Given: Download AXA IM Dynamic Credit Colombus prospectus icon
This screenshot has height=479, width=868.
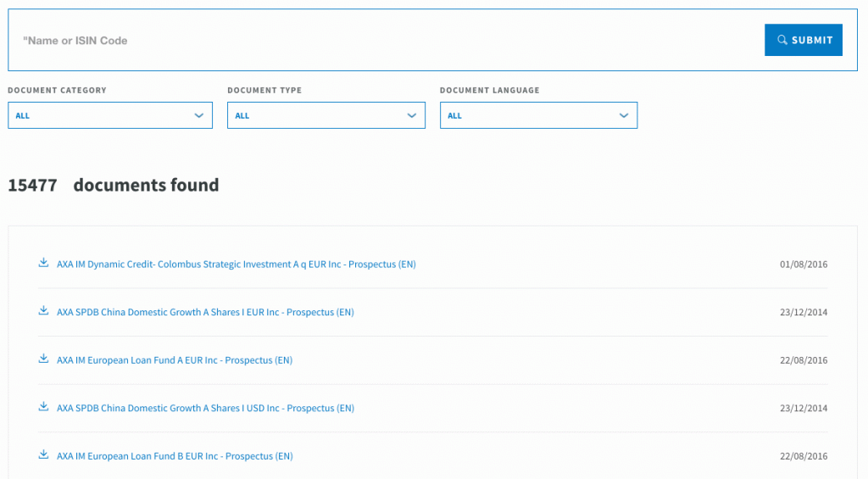Looking at the screenshot, I should point(43,263).
